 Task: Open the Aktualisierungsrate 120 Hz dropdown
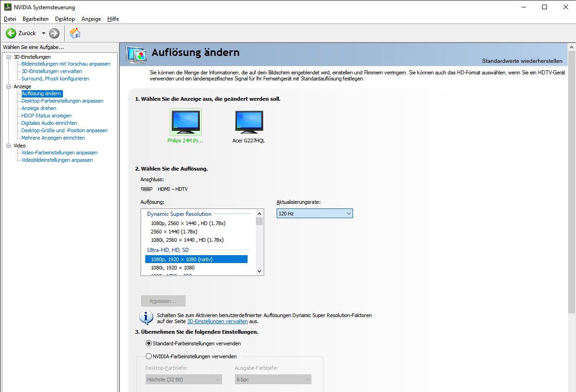315,214
